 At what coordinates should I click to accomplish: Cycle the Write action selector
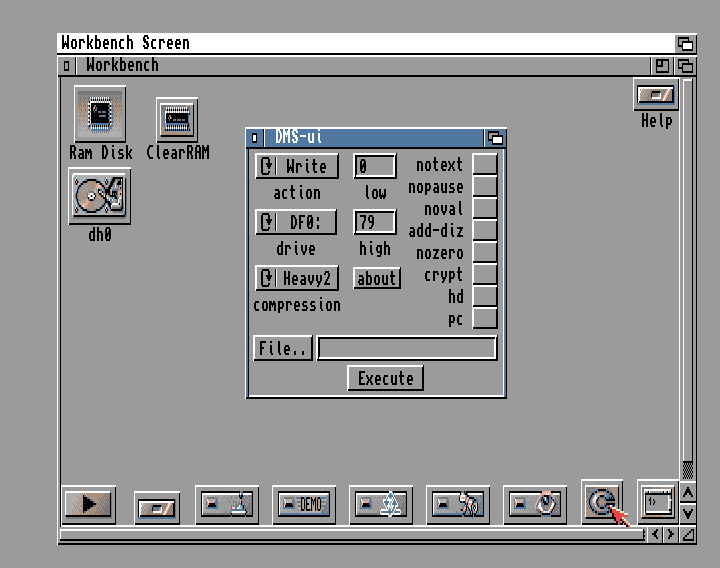click(296, 166)
